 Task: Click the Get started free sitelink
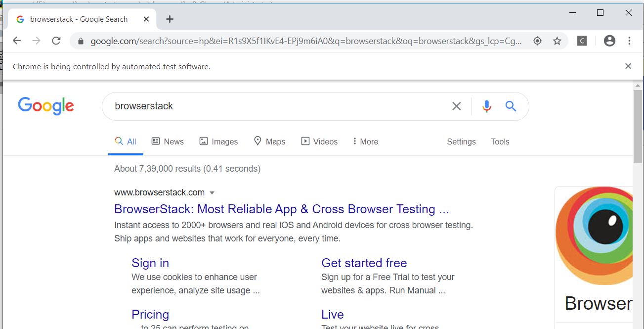pyautogui.click(x=364, y=263)
